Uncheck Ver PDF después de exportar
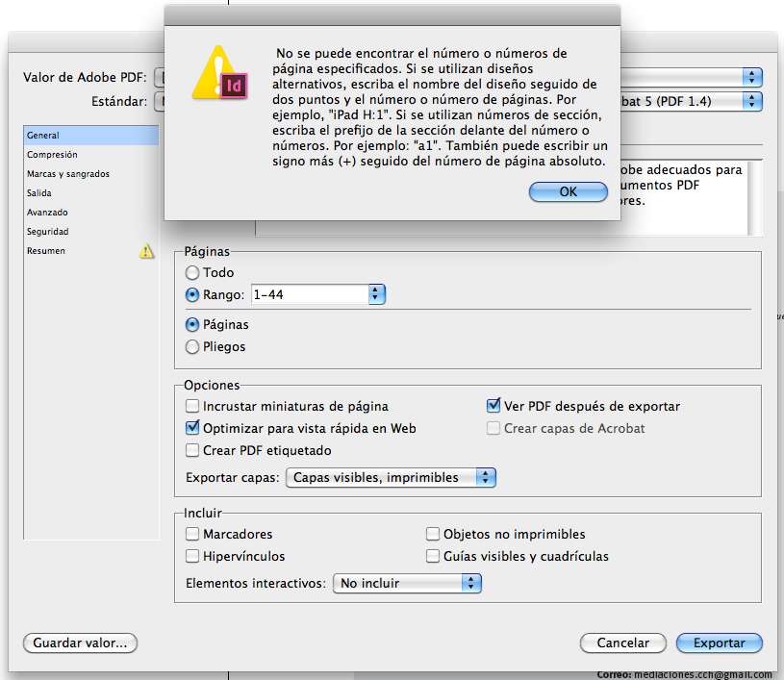 click(493, 406)
